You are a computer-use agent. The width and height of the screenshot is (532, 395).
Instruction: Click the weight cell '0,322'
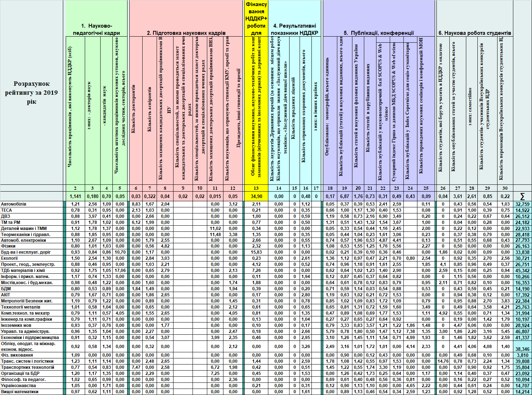[149, 196]
